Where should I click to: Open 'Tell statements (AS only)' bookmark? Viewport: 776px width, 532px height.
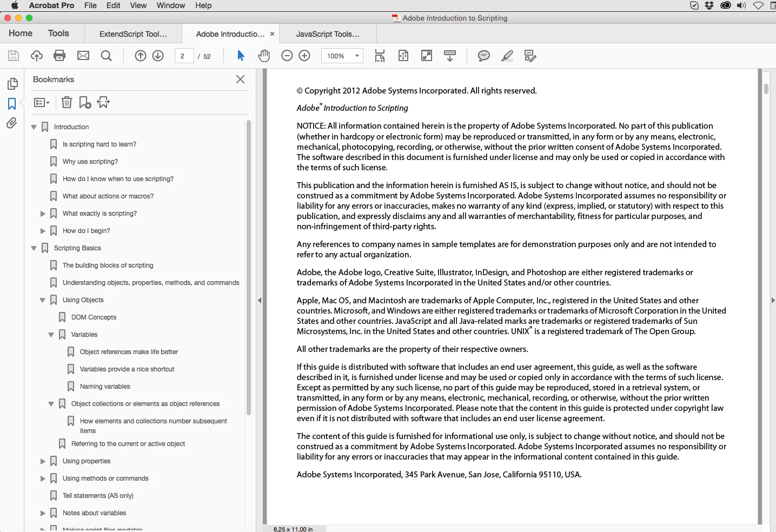98,496
